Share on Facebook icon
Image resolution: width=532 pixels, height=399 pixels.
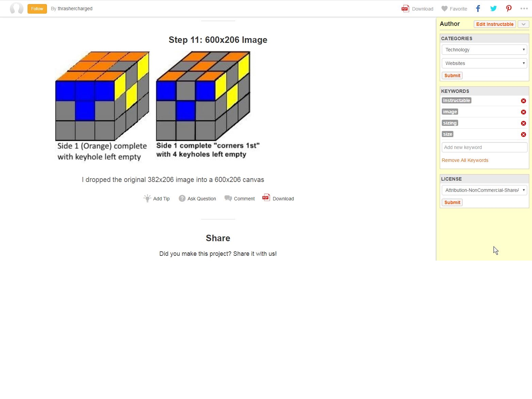click(x=478, y=9)
